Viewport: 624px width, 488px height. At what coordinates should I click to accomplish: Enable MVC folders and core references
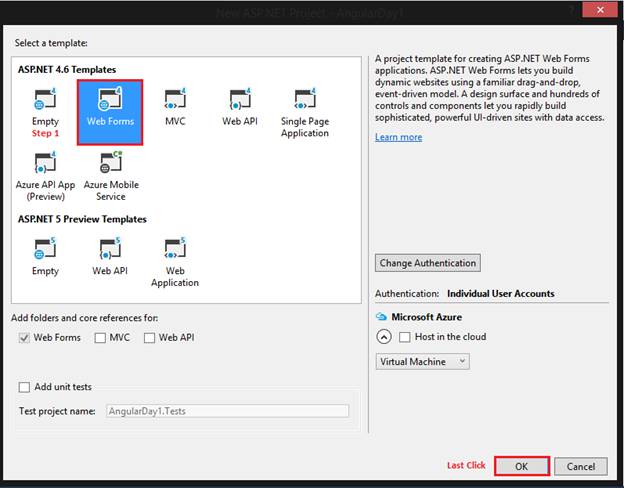pyautogui.click(x=100, y=338)
